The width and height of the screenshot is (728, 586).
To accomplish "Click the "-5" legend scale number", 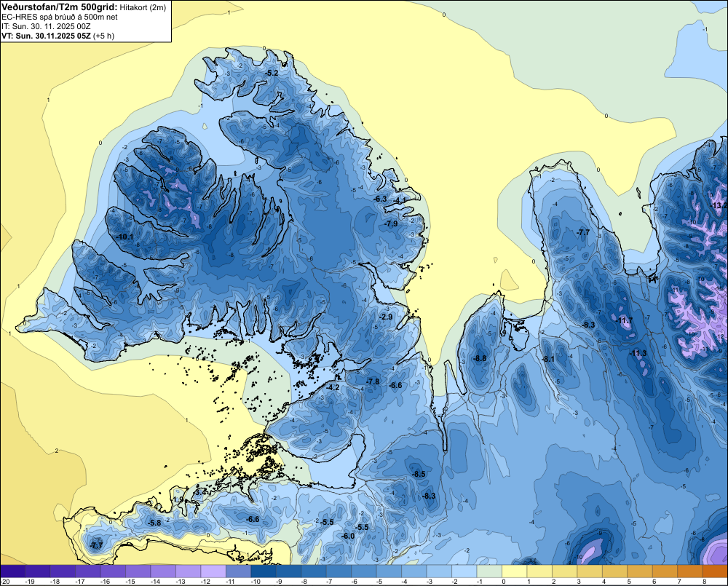I will coord(379,582).
